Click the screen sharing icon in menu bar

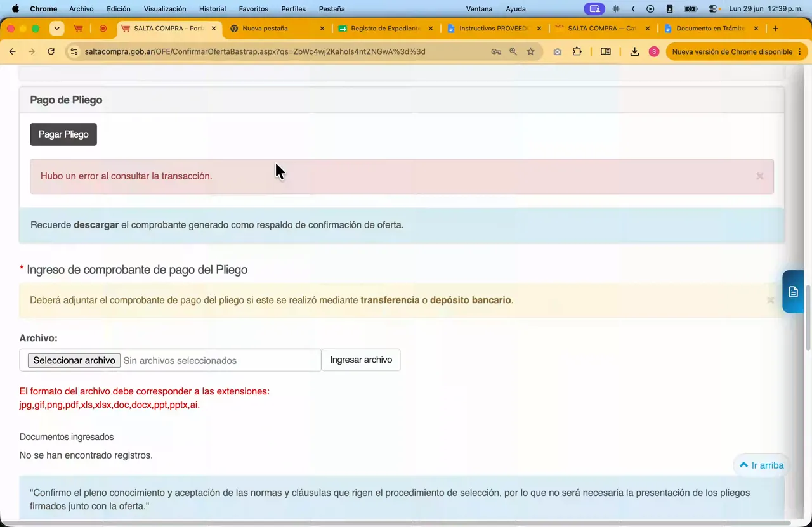click(594, 9)
